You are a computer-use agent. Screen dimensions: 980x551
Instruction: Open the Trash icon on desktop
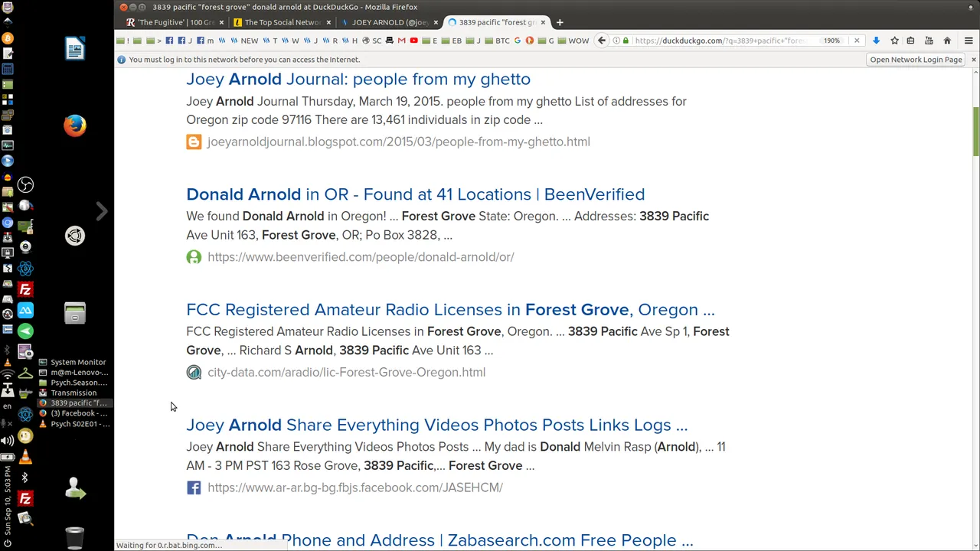(x=74, y=537)
